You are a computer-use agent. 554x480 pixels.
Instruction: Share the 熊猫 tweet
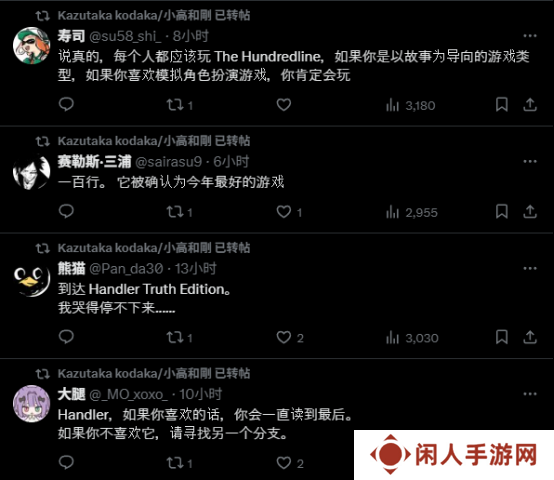530,337
